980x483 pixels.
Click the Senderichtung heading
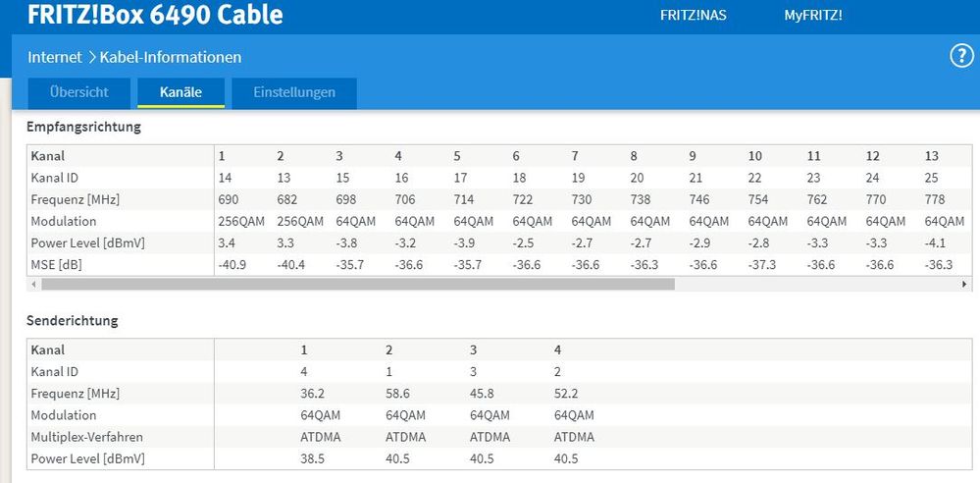coord(73,321)
